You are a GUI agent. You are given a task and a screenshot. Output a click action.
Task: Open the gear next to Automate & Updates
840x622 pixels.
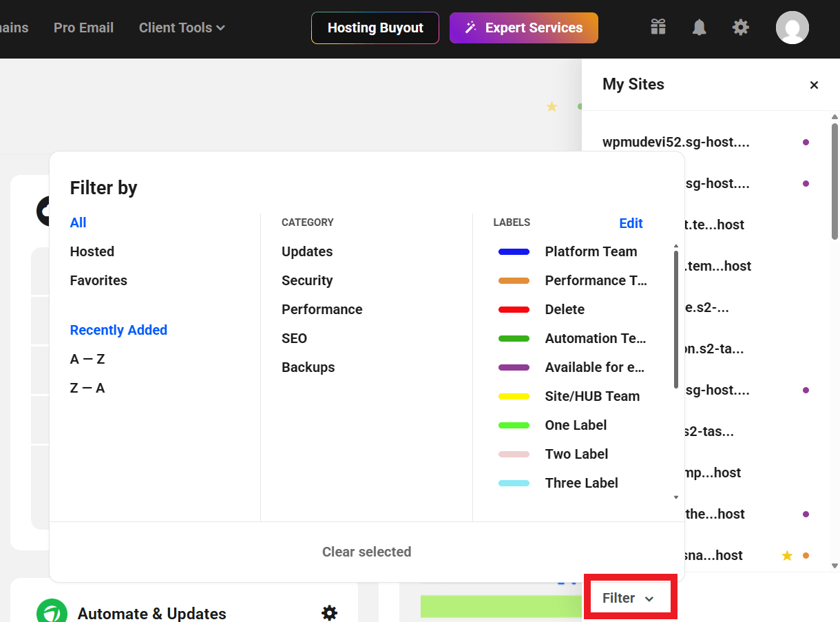pos(329,612)
